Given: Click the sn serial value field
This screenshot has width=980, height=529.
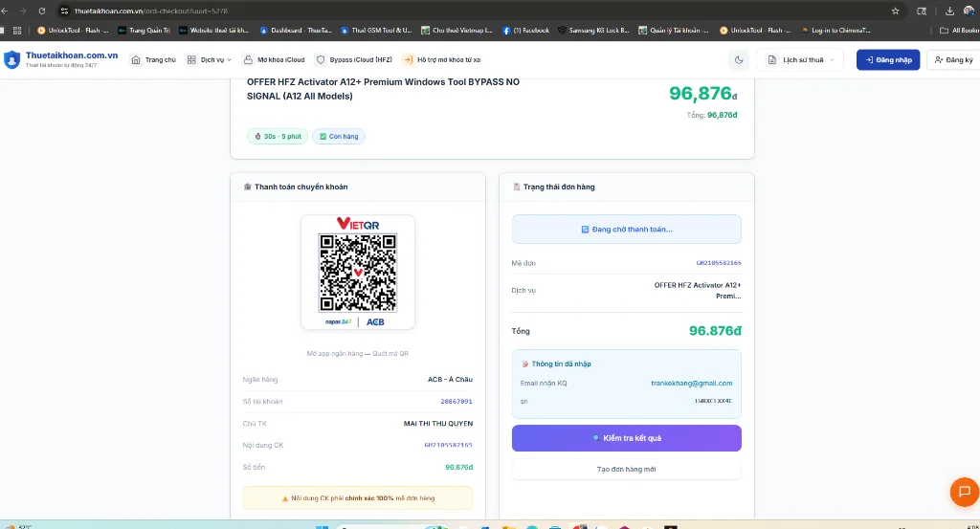Looking at the screenshot, I should tap(713, 401).
